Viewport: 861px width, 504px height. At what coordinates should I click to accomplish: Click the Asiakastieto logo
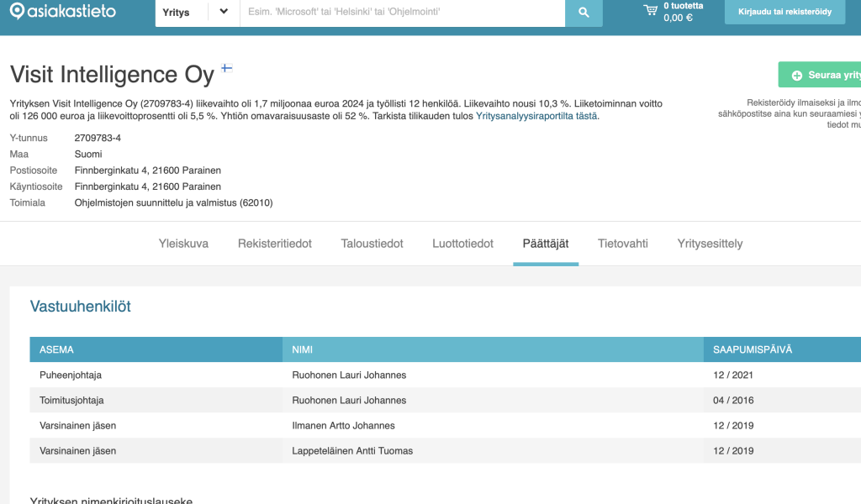tap(63, 11)
